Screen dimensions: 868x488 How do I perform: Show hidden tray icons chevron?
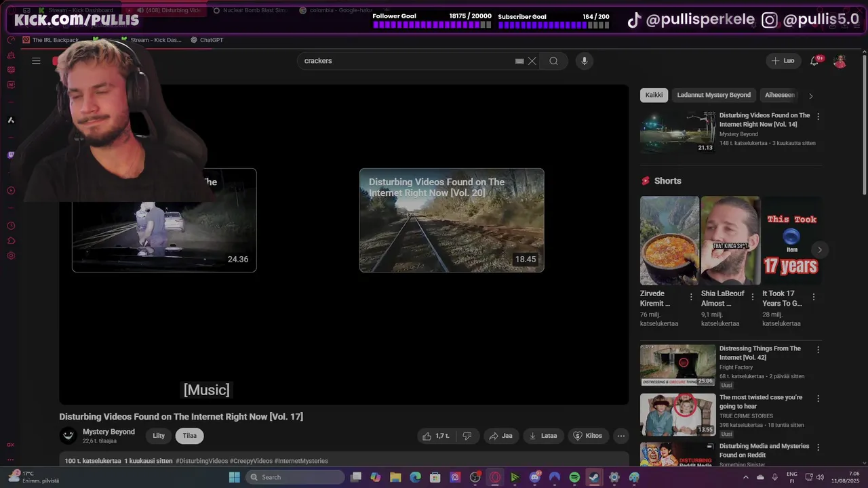click(747, 477)
